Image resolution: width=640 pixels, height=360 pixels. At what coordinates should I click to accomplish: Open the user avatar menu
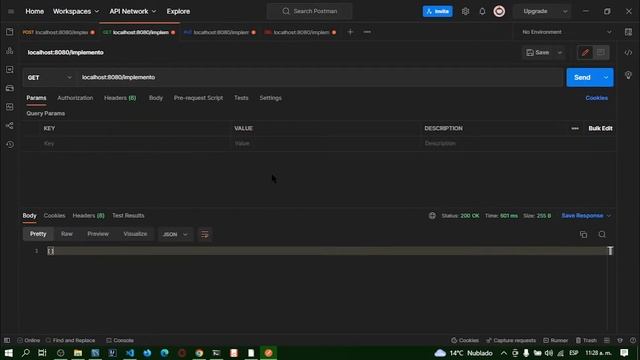499,11
